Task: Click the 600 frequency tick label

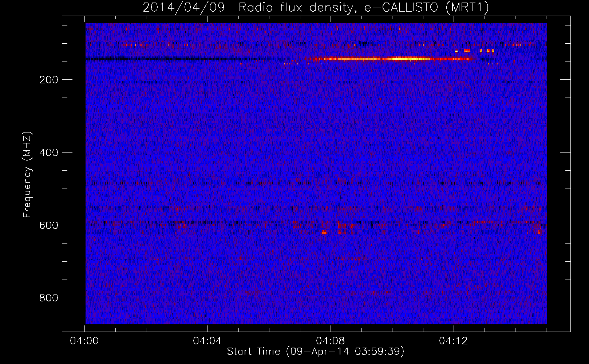Action: [49, 225]
